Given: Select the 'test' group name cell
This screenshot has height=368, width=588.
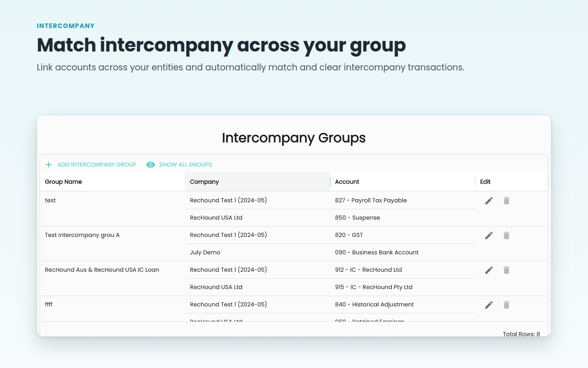Looking at the screenshot, I should click(x=113, y=209).
